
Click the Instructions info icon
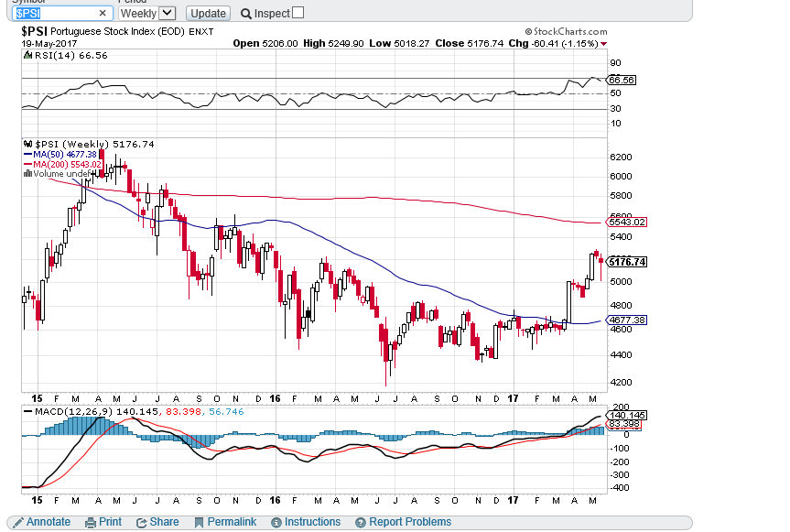tap(276, 523)
